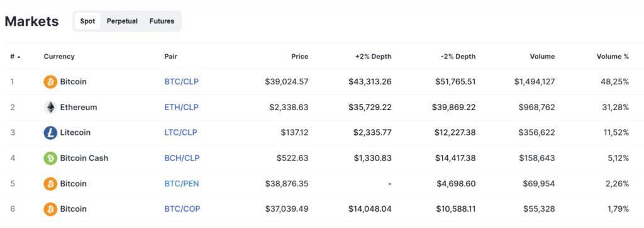644x228 pixels.
Task: Open the BTC/CLP pair link
Action: point(182,82)
